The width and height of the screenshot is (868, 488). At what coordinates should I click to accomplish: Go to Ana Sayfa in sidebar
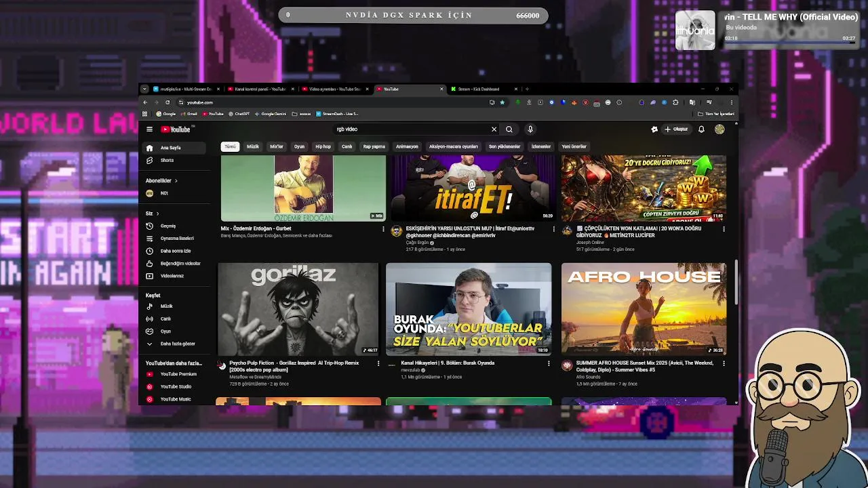point(175,148)
